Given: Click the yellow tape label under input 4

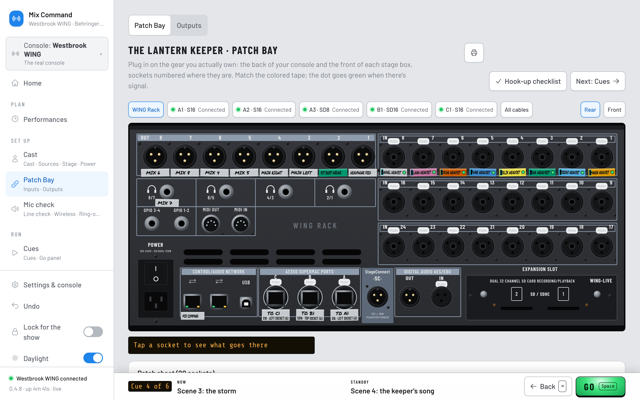Looking at the screenshot, I should (x=512, y=172).
